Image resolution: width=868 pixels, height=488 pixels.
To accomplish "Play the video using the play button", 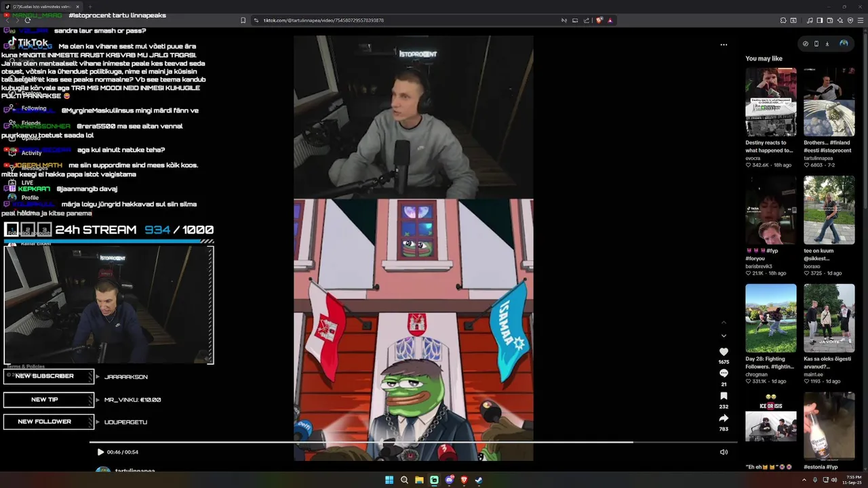I will (x=100, y=452).
